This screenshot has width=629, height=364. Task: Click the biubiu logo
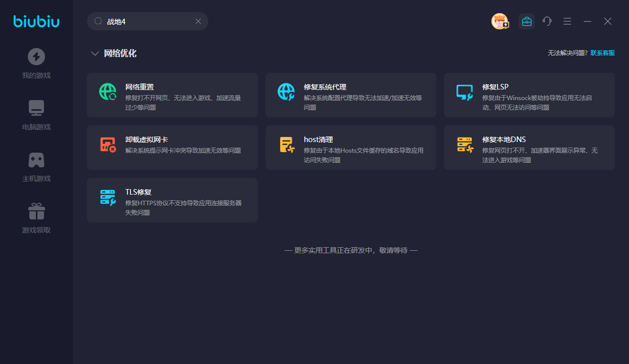point(36,21)
